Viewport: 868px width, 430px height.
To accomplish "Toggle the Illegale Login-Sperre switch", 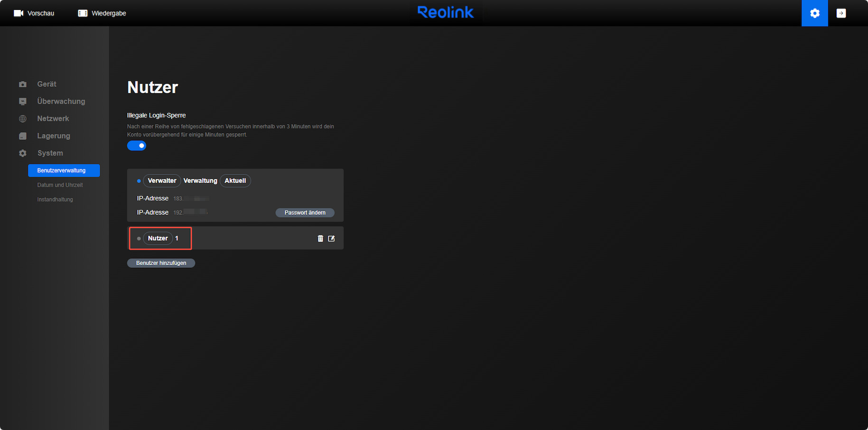I will tap(137, 146).
